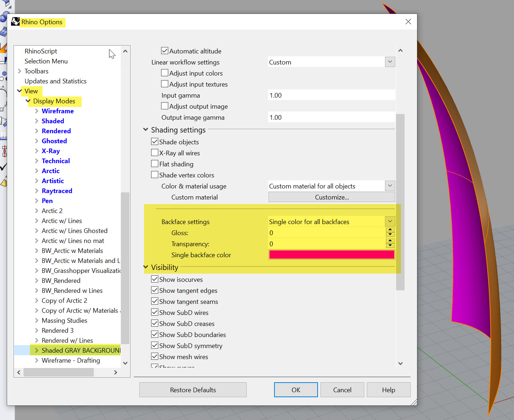Uncheck Show isocurves
Image resolution: width=514 pixels, height=420 pixels.
coord(155,279)
